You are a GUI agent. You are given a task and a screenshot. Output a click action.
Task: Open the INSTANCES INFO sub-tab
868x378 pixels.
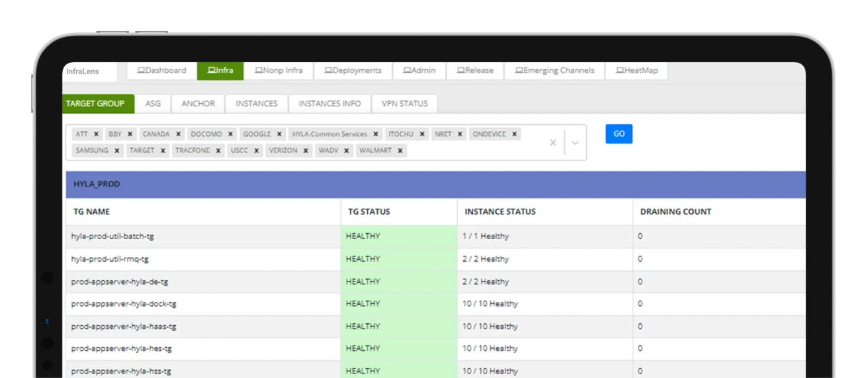329,104
